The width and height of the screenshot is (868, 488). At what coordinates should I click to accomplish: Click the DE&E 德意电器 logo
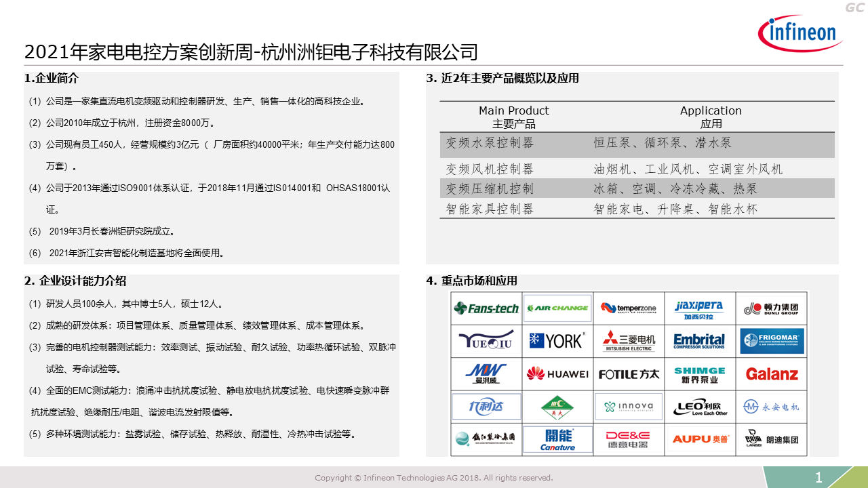click(x=629, y=439)
